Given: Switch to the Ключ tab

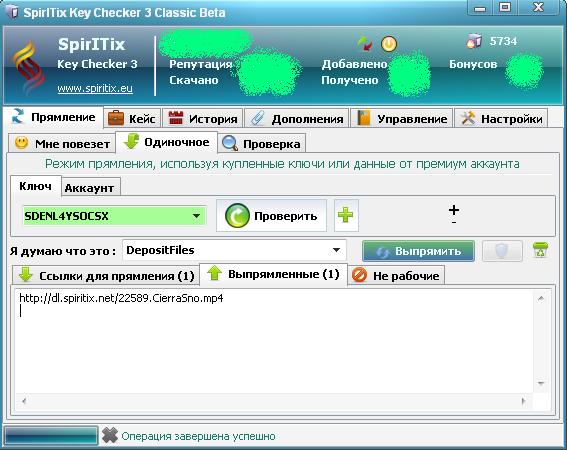Looking at the screenshot, I should point(35,186).
